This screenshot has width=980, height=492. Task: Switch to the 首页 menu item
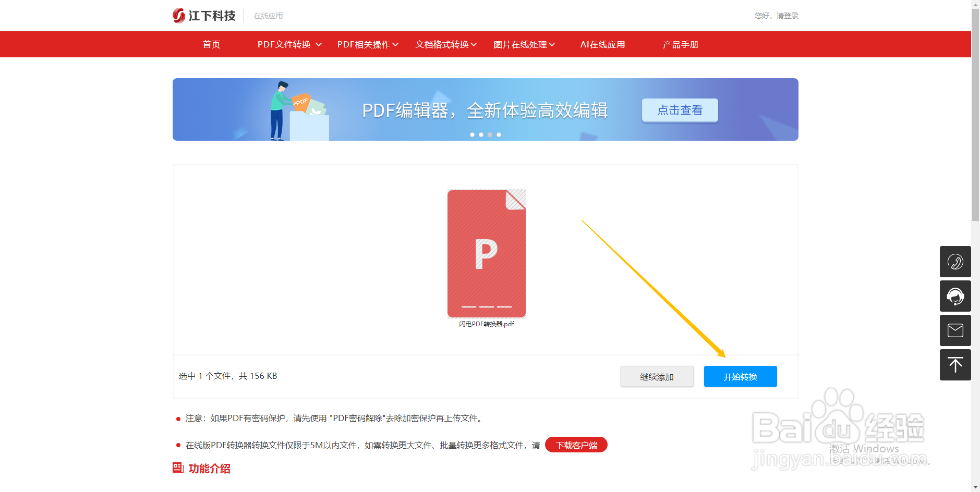tap(211, 44)
